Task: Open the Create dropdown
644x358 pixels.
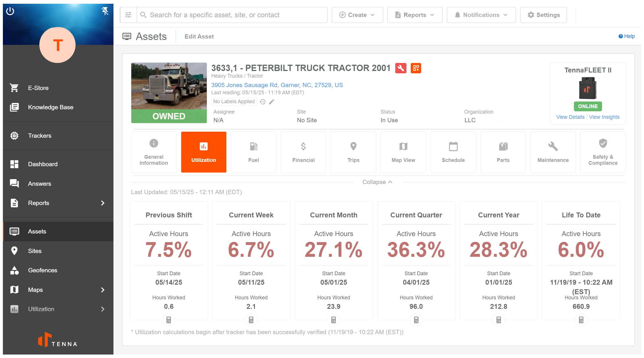Action: pyautogui.click(x=357, y=15)
